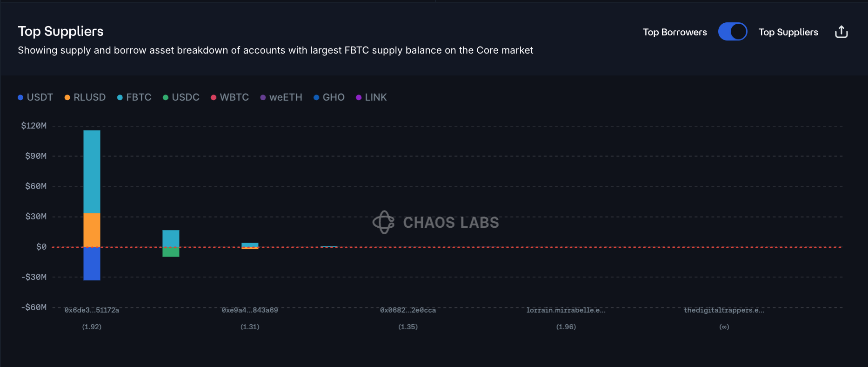Select the Top Suppliers toggle label

click(788, 32)
